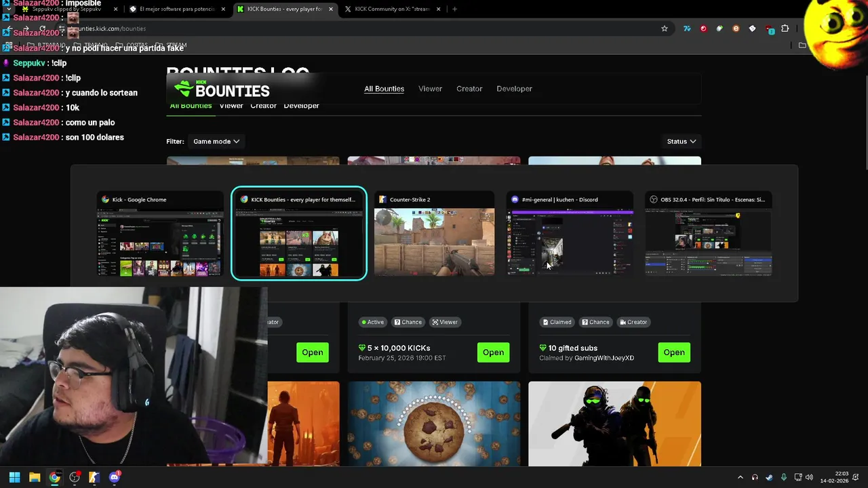Screen dimensions: 868x488
Task: Click the Steam tray icon
Action: (769, 478)
